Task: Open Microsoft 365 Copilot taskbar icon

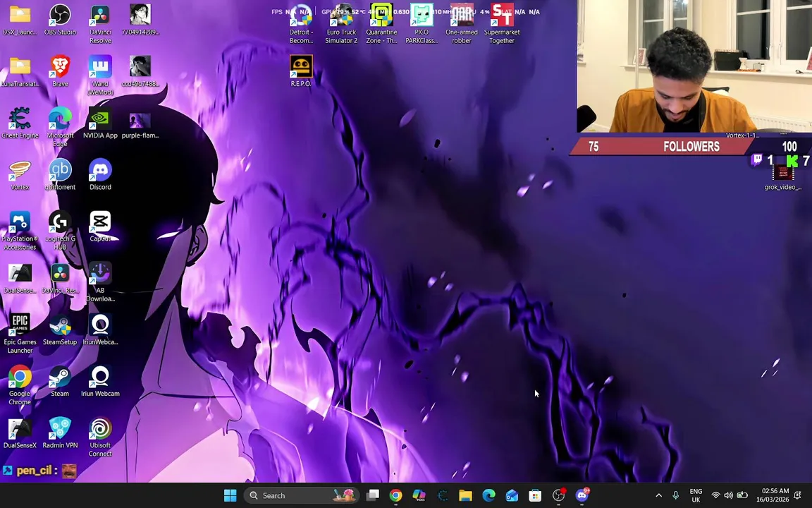Action: tap(419, 495)
